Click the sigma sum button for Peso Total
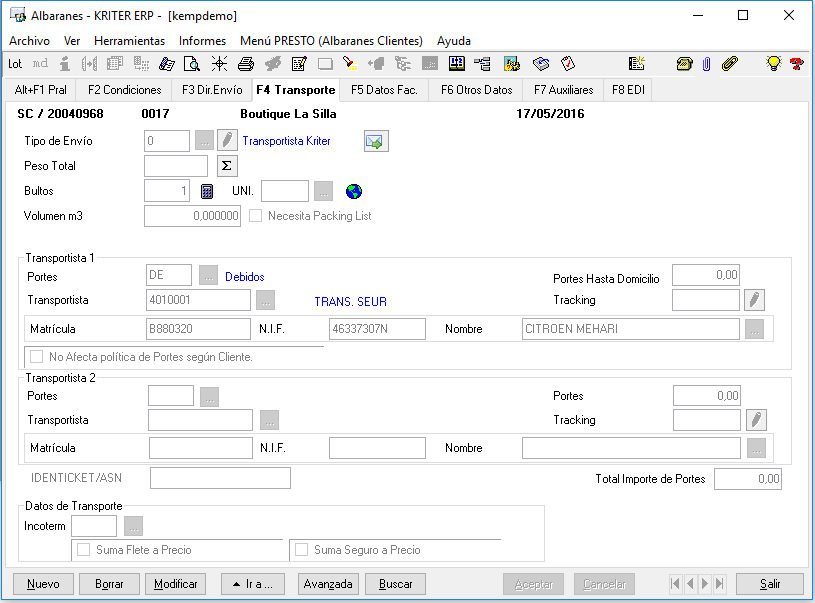815x603 pixels. 227,166
